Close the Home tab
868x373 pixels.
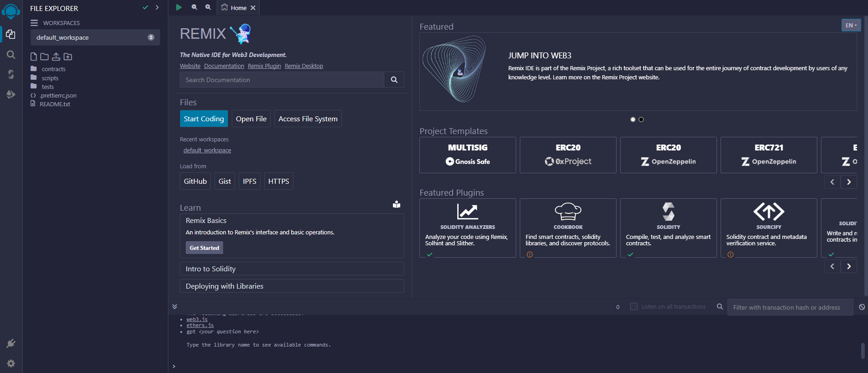click(x=253, y=8)
